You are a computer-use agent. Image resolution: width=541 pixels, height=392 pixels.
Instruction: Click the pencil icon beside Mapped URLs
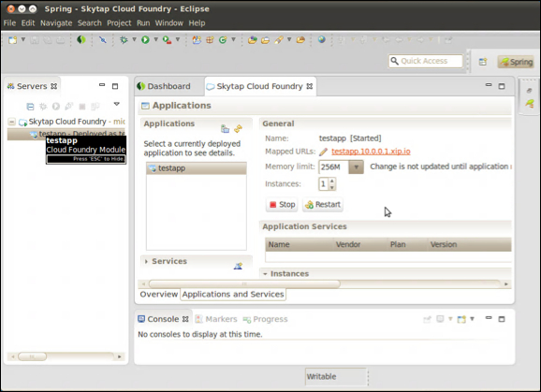pos(323,152)
